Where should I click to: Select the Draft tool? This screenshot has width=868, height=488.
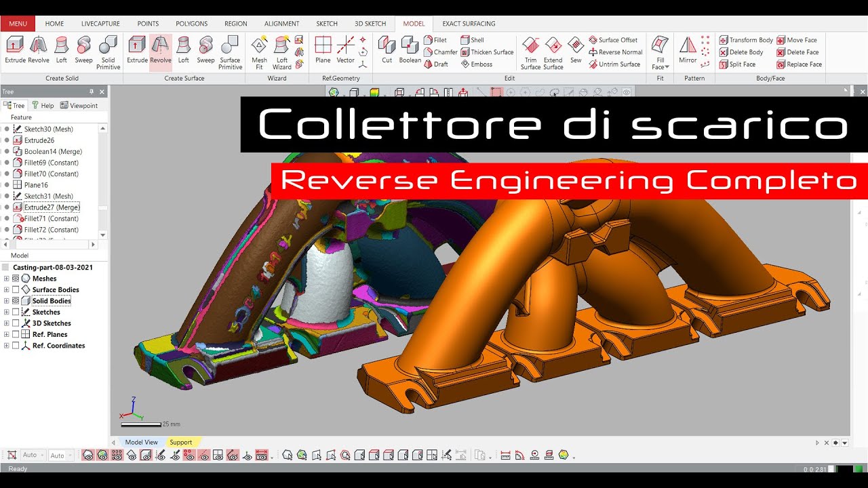coord(436,64)
